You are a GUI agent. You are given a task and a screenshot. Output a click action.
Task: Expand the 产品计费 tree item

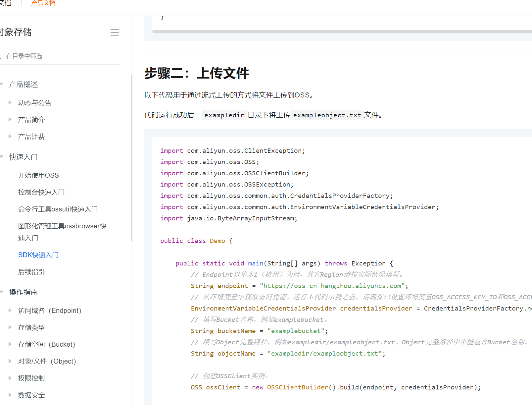tap(10, 136)
